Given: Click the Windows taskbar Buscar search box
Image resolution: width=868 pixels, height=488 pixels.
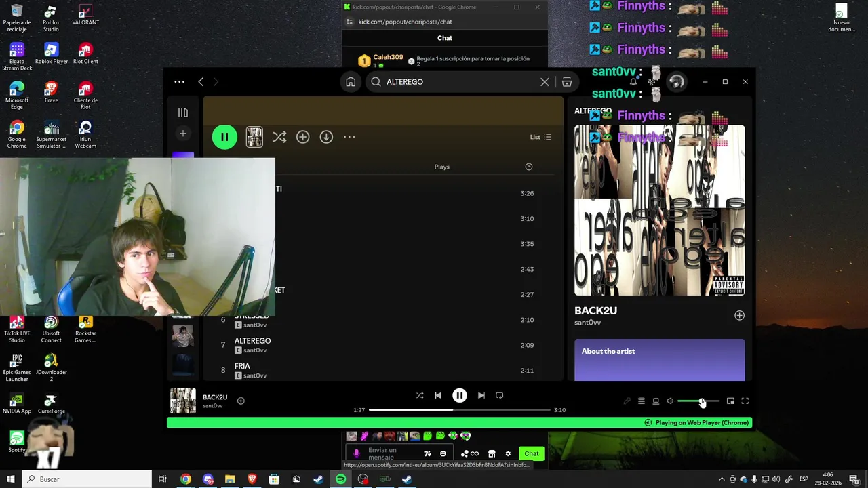Looking at the screenshot, I should (x=87, y=479).
